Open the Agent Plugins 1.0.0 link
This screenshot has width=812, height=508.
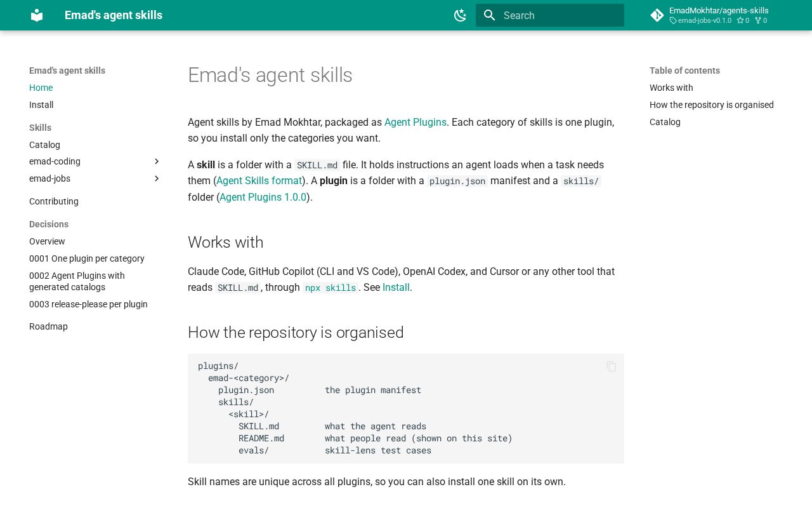point(263,197)
